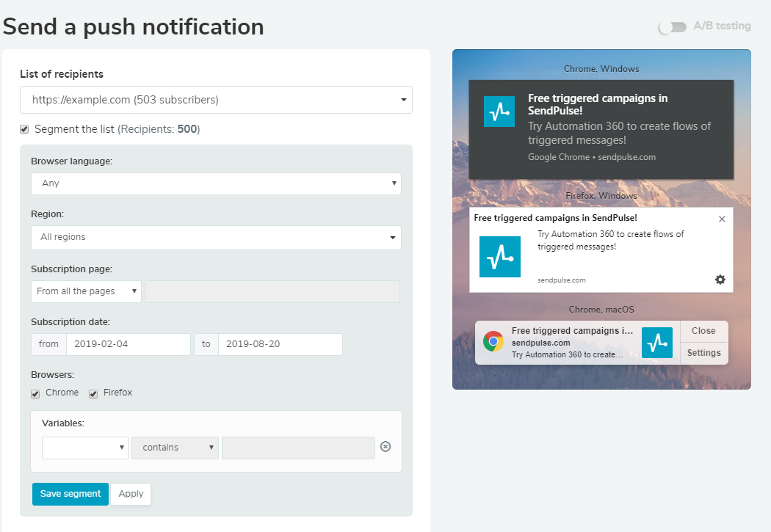Click SendPulse icon in Chrome Windows preview
This screenshot has height=532, width=771.
click(x=499, y=112)
